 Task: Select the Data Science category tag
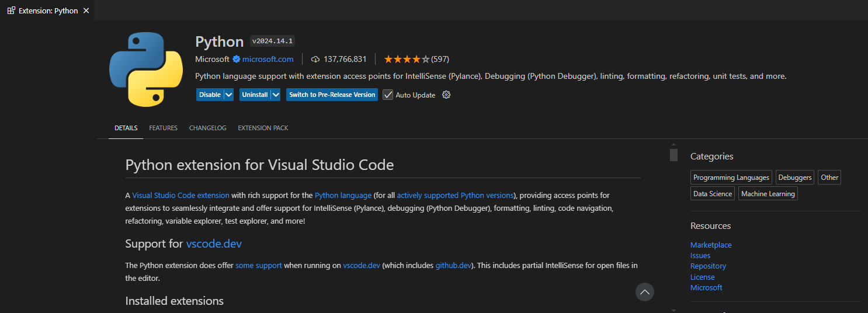712,194
